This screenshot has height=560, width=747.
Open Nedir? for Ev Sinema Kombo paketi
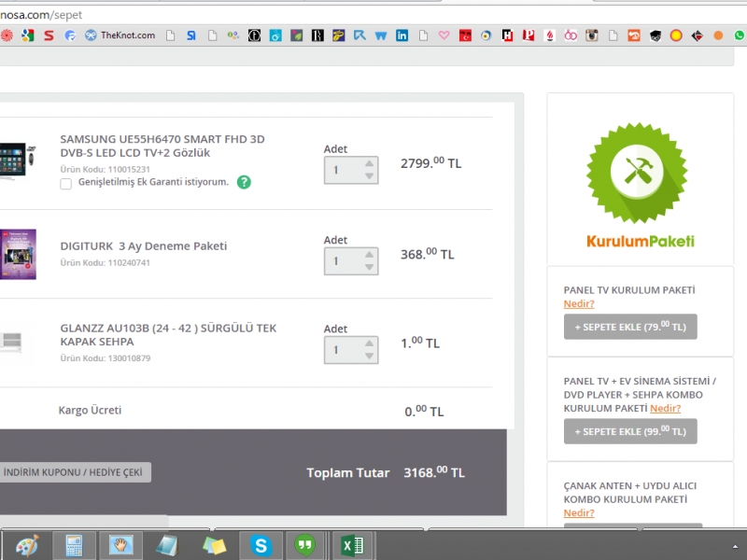(665, 409)
